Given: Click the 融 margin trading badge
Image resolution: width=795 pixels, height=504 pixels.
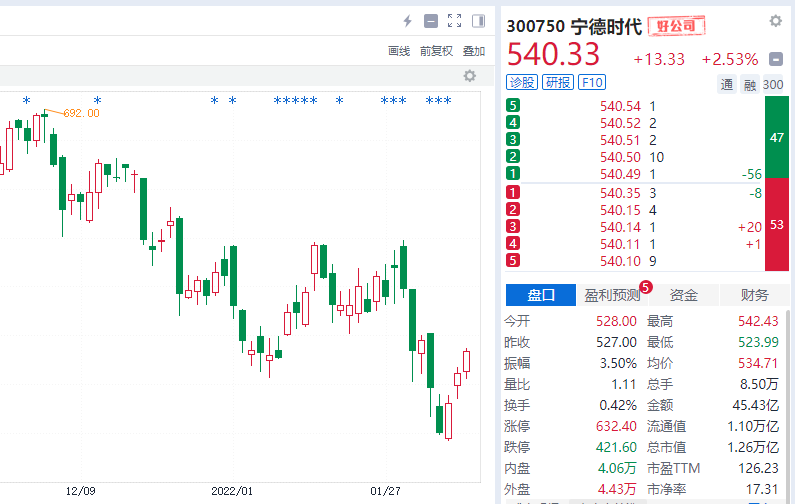Looking at the screenshot, I should coord(750,85).
